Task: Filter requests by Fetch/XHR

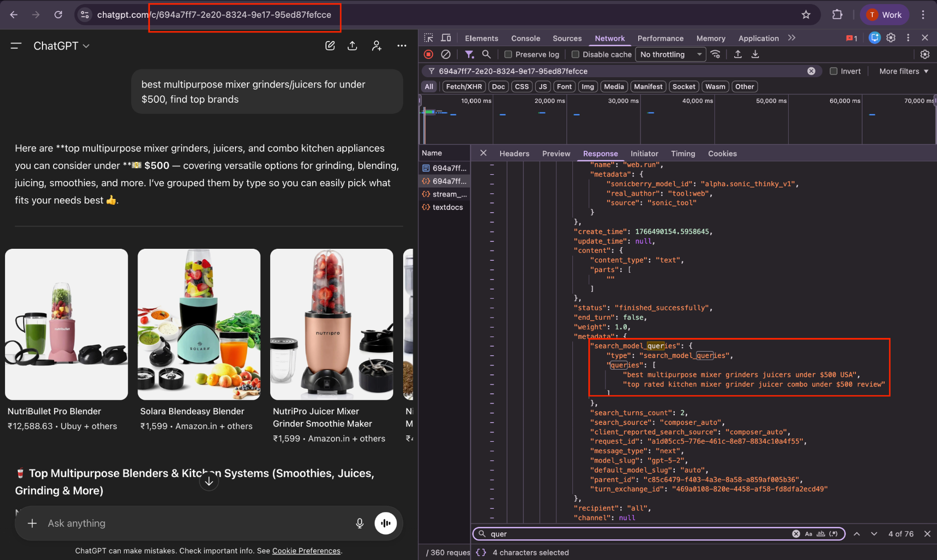Action: click(x=463, y=86)
